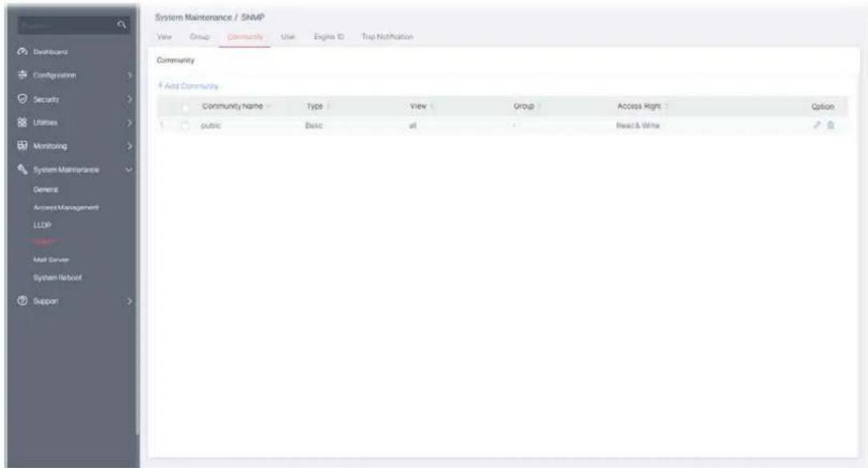Switch to the User tab
This screenshot has height=468, width=868.
point(287,37)
